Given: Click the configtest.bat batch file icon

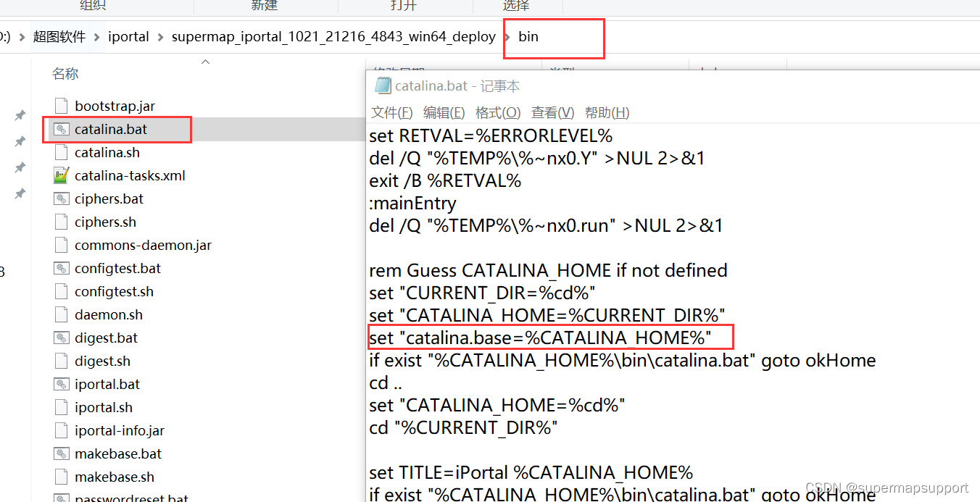Looking at the screenshot, I should pos(61,268).
